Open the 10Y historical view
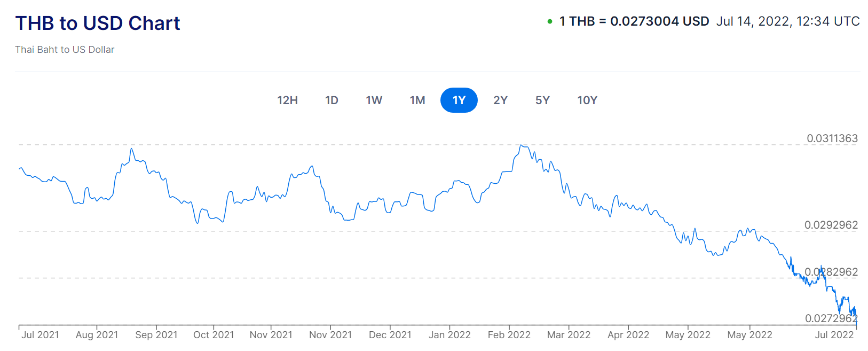 [587, 100]
